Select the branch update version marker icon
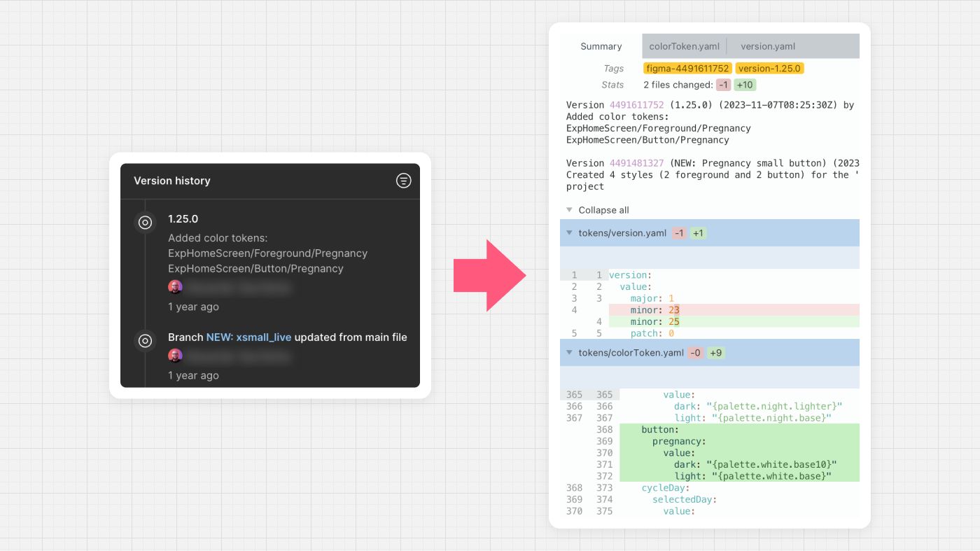The height and width of the screenshot is (551, 980). tap(145, 341)
